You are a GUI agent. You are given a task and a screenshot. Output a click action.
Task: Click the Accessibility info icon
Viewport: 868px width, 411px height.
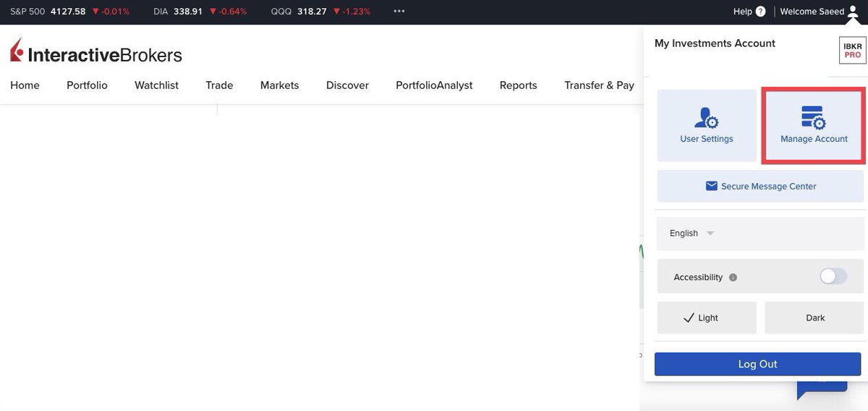(733, 277)
